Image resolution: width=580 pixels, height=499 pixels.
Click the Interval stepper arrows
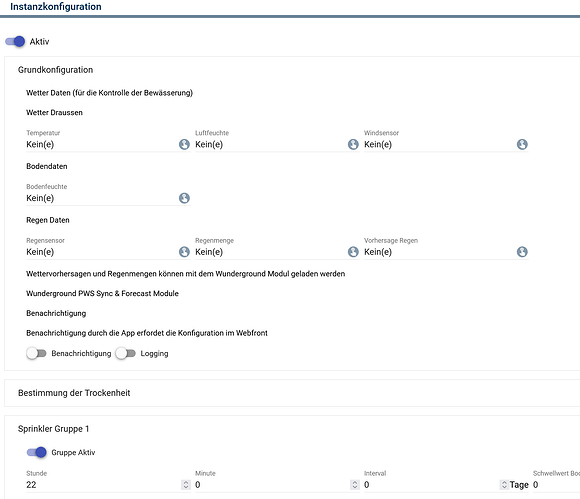pos(504,485)
